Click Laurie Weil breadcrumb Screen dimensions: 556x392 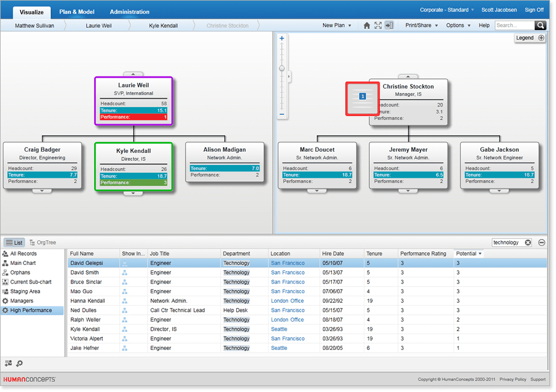(x=99, y=25)
